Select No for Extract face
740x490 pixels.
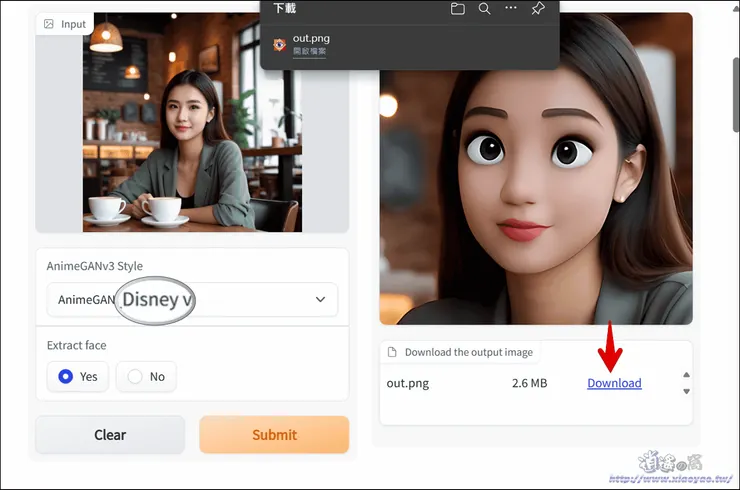(x=146, y=377)
